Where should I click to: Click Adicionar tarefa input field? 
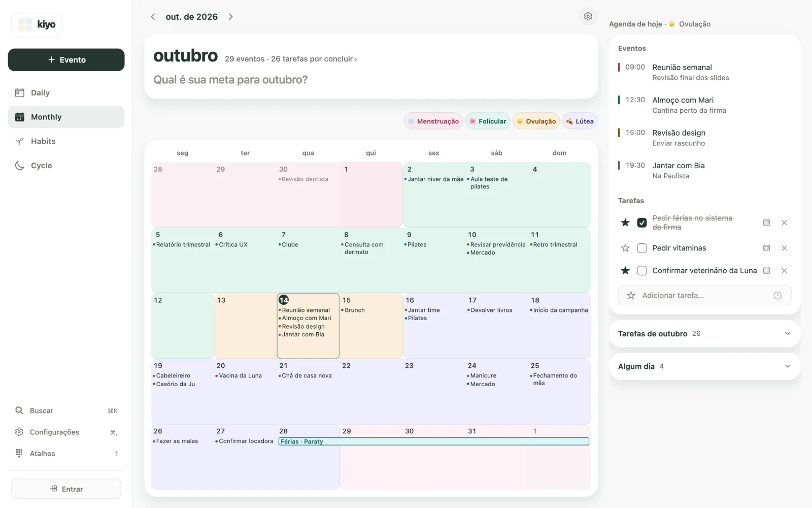pyautogui.click(x=704, y=295)
